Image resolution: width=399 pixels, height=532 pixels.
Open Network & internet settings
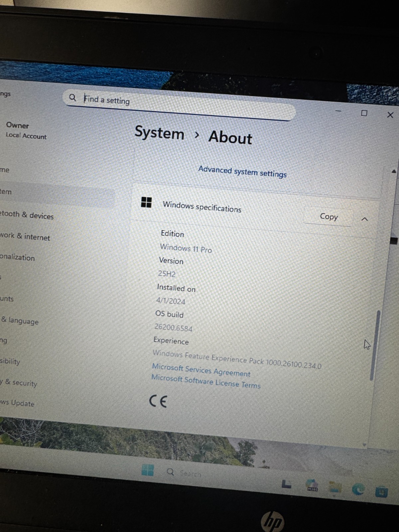coord(25,236)
